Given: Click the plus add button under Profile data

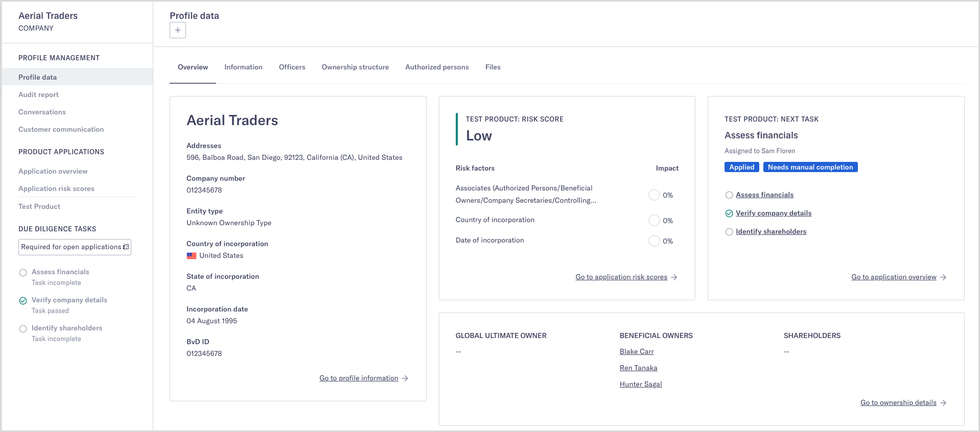Looking at the screenshot, I should click(178, 30).
